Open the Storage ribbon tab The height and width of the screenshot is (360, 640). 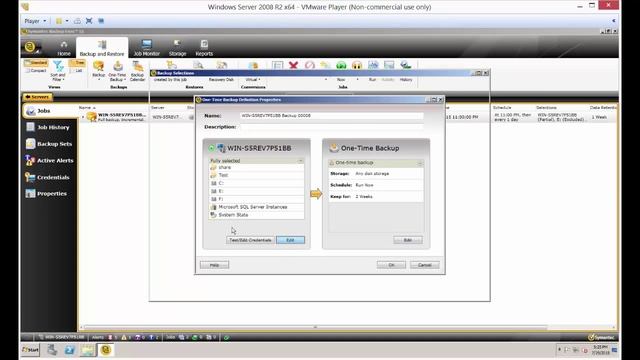coord(177,48)
